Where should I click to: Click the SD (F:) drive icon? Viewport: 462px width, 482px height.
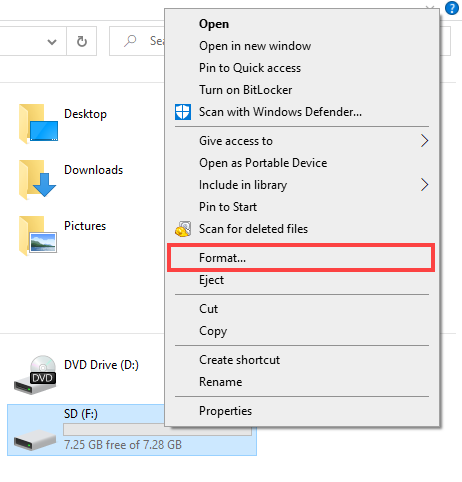(x=35, y=440)
